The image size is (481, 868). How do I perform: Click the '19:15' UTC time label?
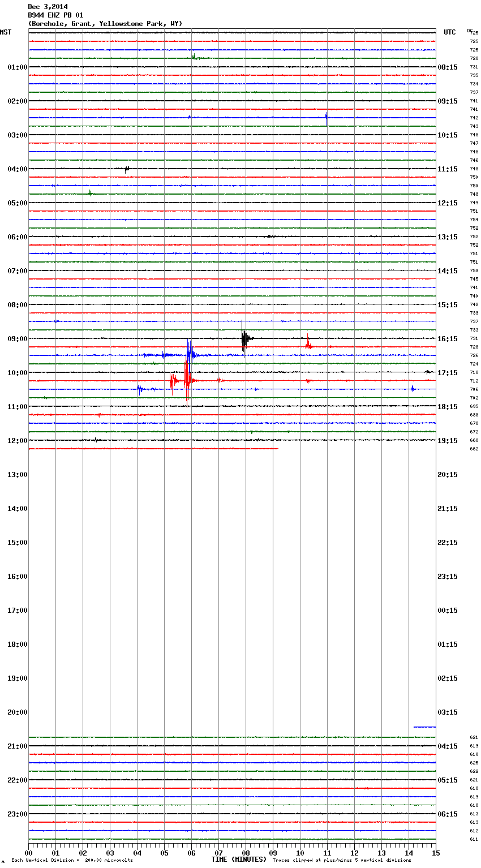pyautogui.click(x=448, y=441)
